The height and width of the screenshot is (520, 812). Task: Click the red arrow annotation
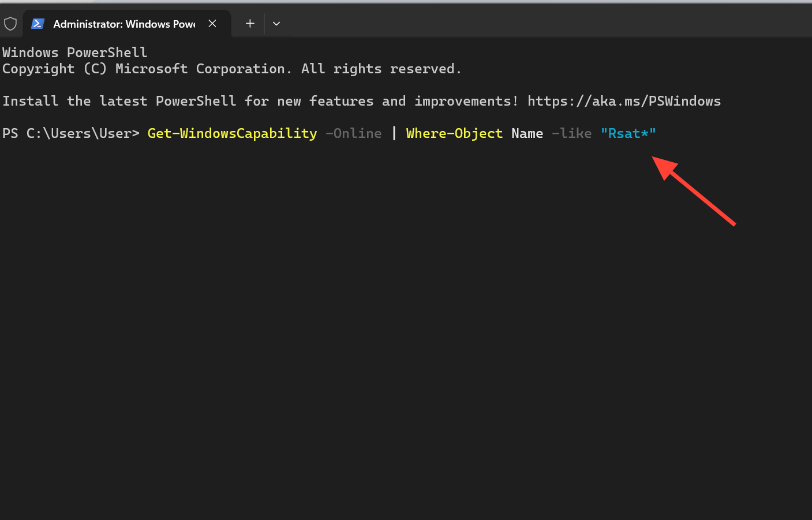694,190
